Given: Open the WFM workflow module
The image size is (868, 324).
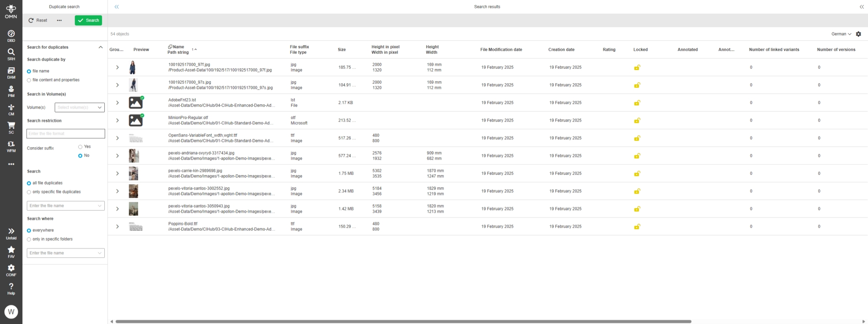Looking at the screenshot, I should pos(11,146).
